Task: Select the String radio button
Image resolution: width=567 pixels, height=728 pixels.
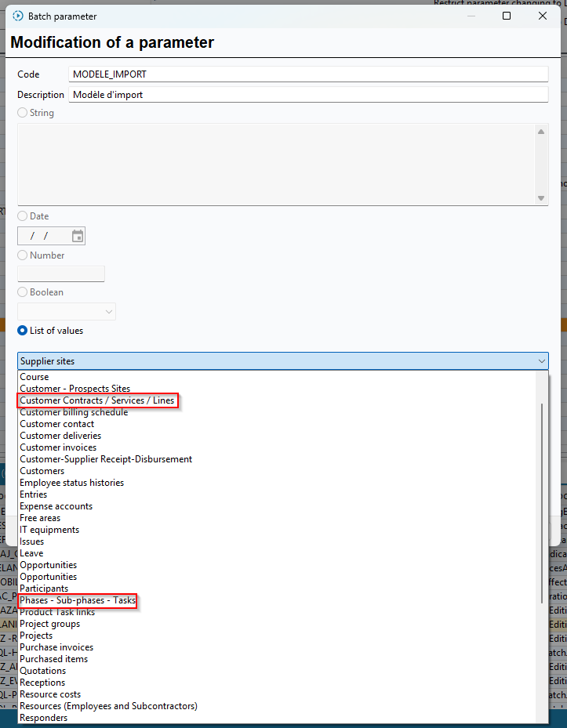Action: 22,113
